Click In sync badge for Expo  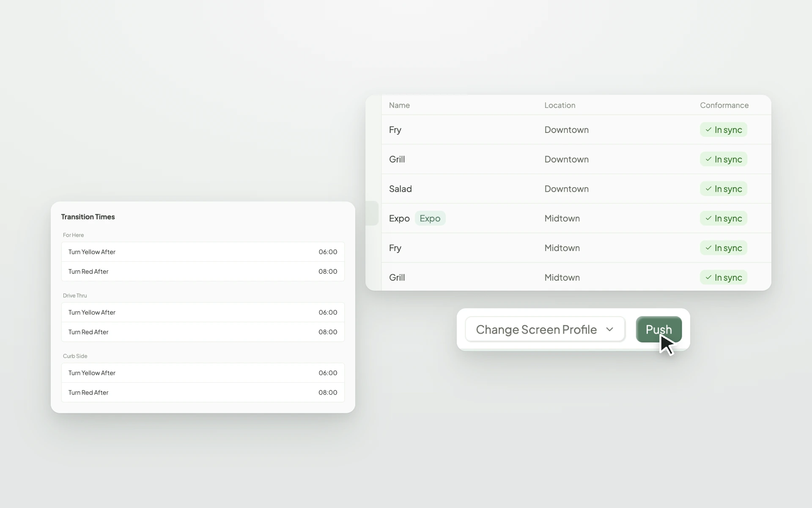(724, 218)
